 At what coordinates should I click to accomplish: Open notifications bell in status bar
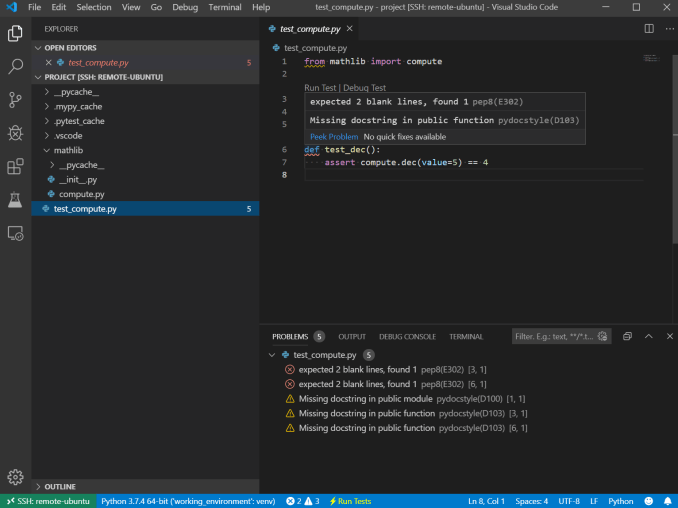click(667, 501)
